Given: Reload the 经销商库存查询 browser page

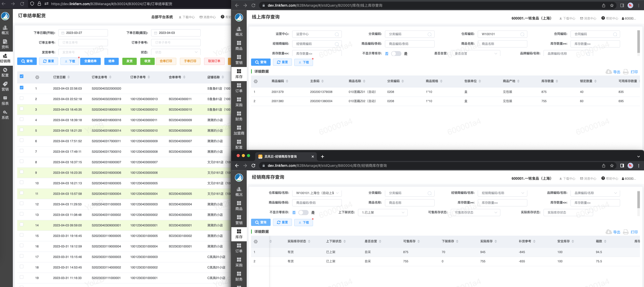Looking at the screenshot, I should [253, 166].
